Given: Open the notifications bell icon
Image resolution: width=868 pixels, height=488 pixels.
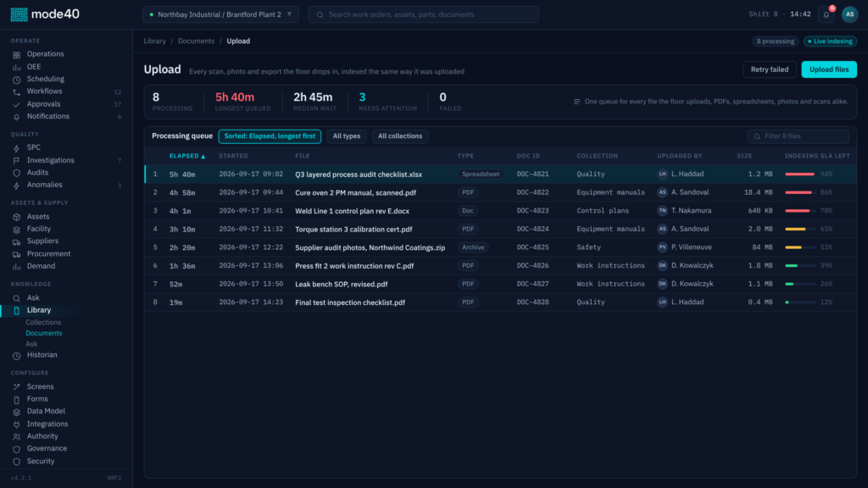Looking at the screenshot, I should coord(826,15).
